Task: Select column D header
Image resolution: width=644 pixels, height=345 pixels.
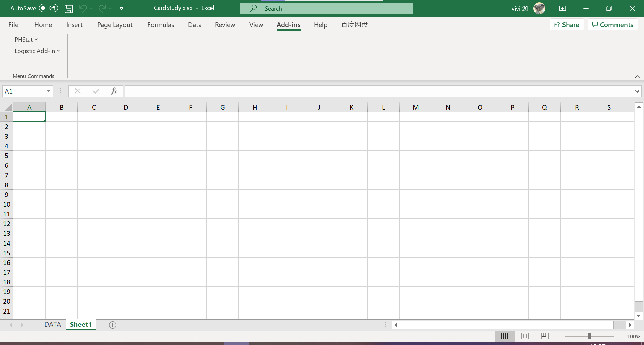Action: [126, 107]
